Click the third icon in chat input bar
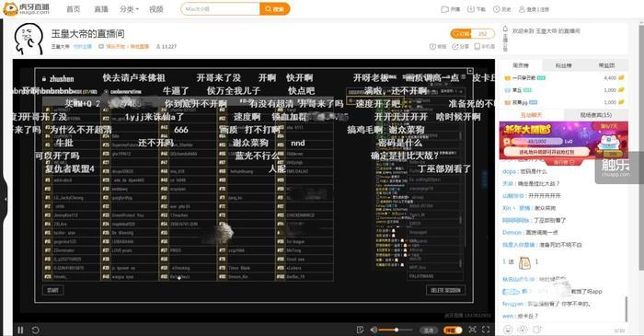 [536, 330]
